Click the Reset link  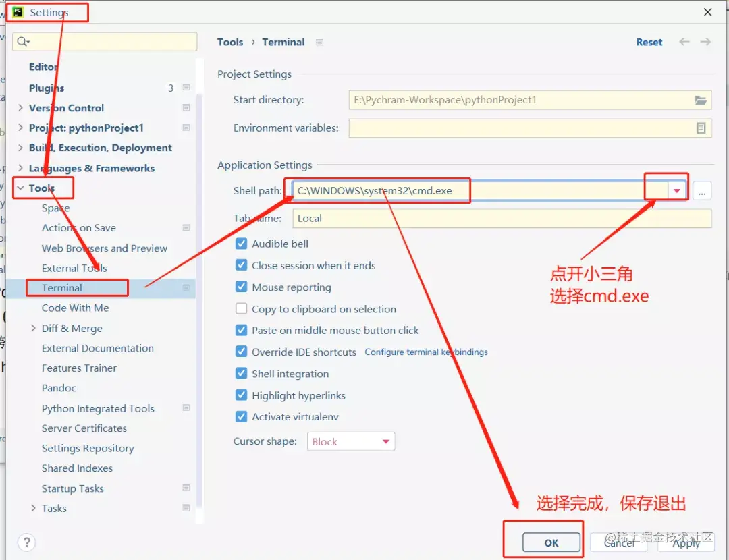(x=649, y=43)
